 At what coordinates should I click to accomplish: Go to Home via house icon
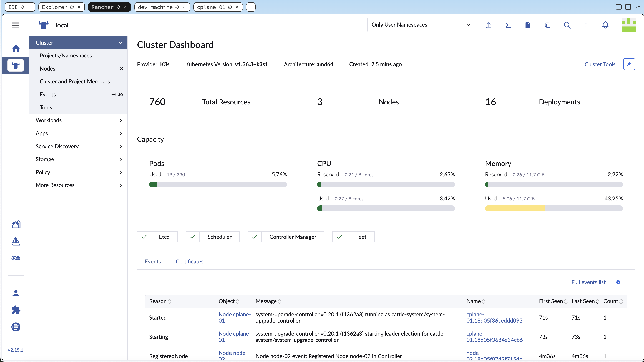click(x=16, y=48)
